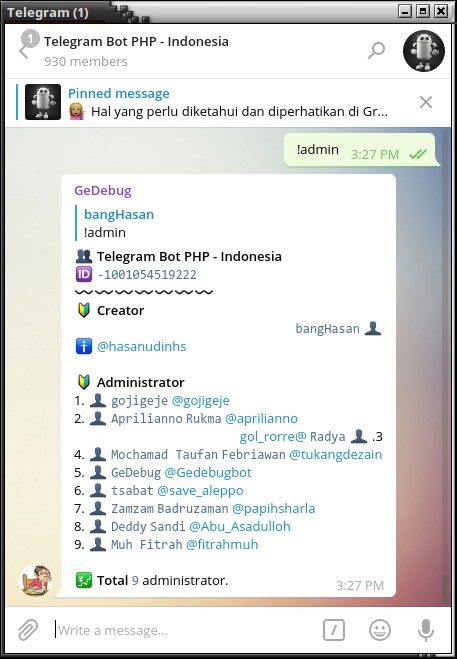The height and width of the screenshot is (659, 457).
Task: Click Creator heading text
Action: pyautogui.click(x=121, y=311)
